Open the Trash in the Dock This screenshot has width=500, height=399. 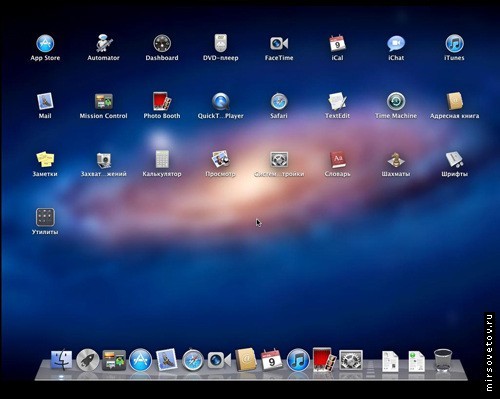443,360
